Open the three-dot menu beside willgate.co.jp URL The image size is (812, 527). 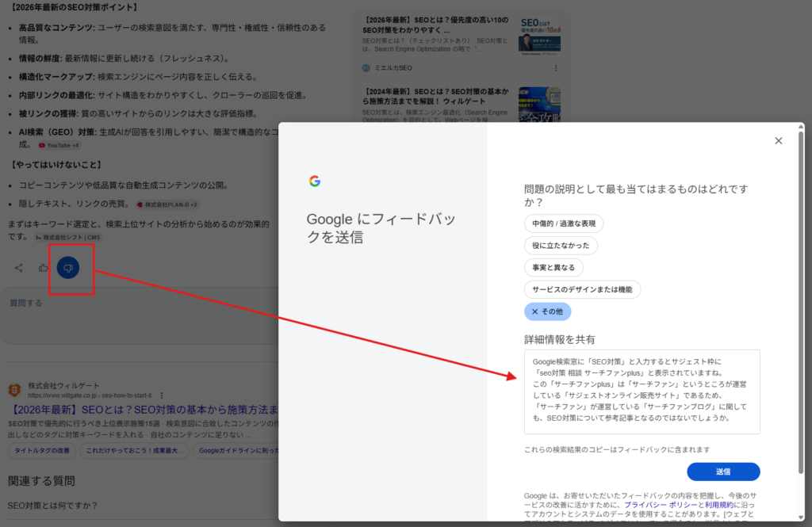click(x=163, y=394)
